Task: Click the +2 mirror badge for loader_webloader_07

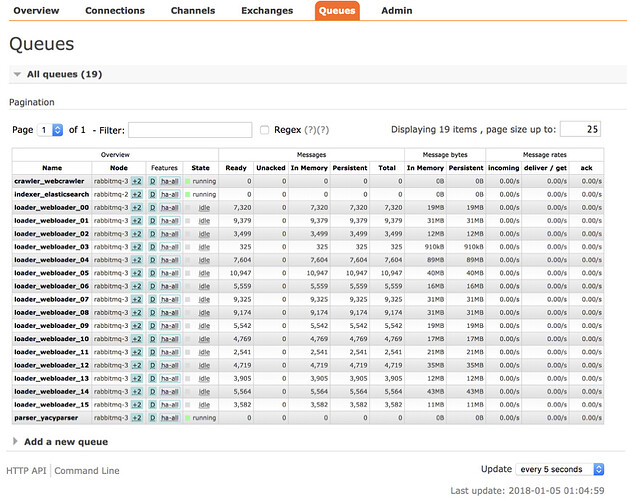Action: [x=137, y=300]
